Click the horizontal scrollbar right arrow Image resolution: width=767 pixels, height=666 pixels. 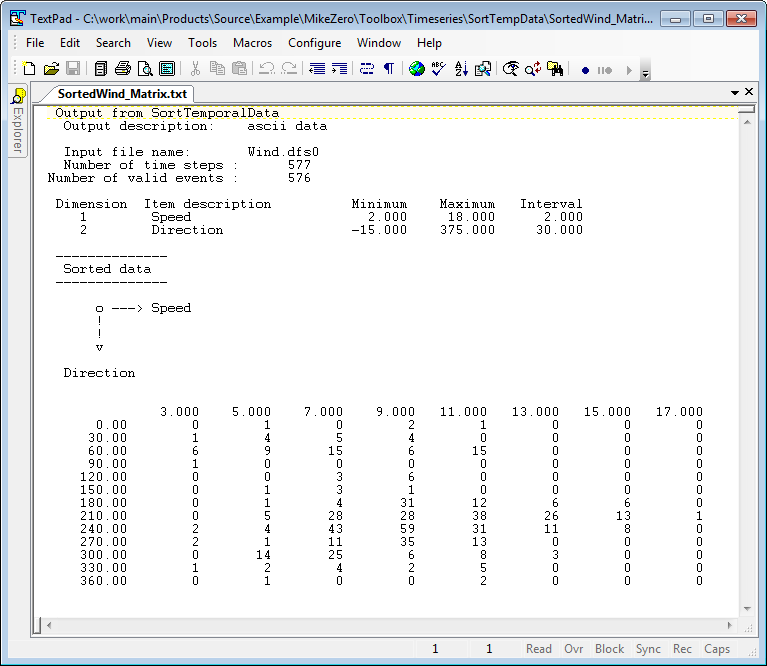730,625
